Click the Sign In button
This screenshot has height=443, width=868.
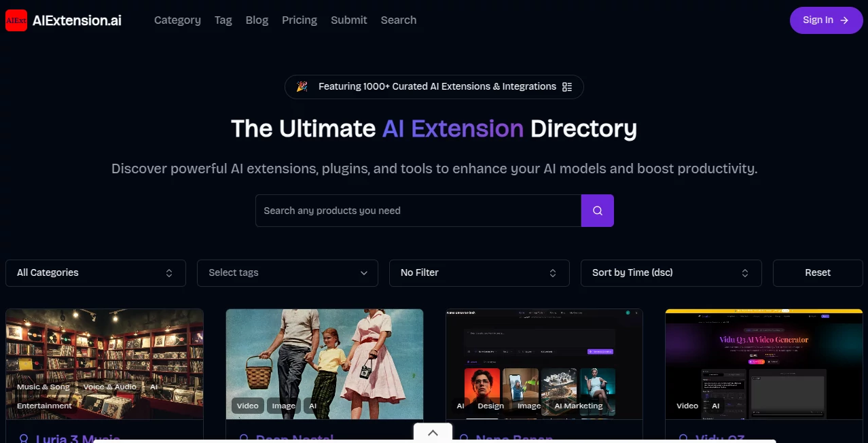pyautogui.click(x=826, y=20)
